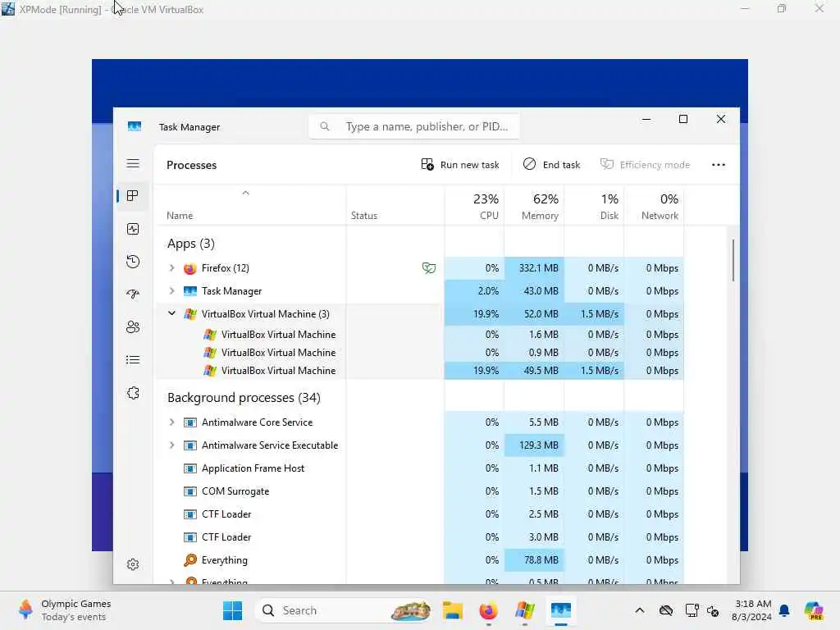Image resolution: width=840 pixels, height=630 pixels.
Task: Open the Details page icon in sidebar
Action: 133,360
